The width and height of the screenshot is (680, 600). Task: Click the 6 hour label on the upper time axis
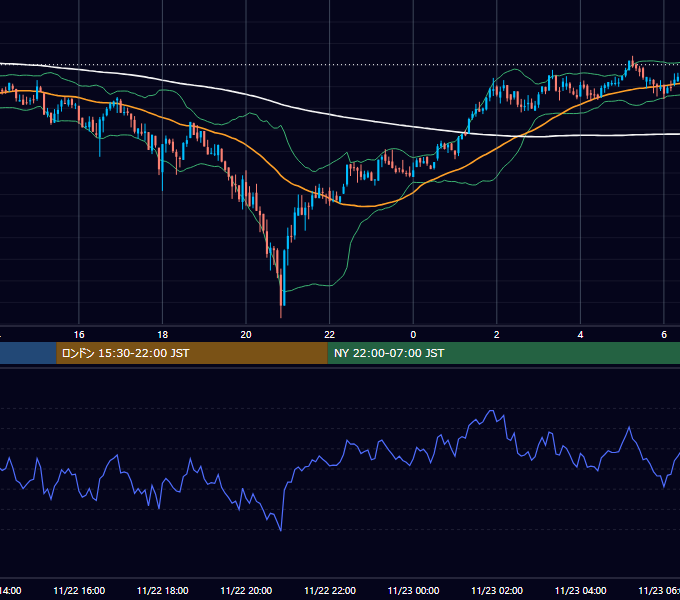tap(664, 335)
